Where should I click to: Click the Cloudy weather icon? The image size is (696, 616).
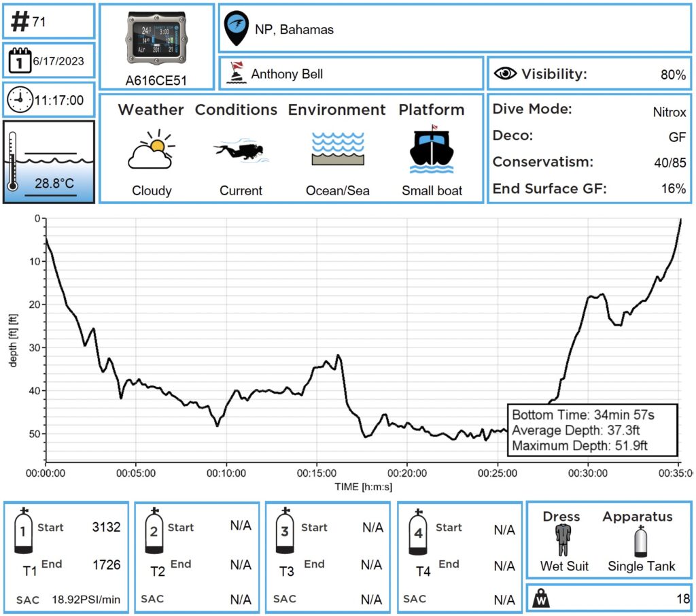point(151,151)
